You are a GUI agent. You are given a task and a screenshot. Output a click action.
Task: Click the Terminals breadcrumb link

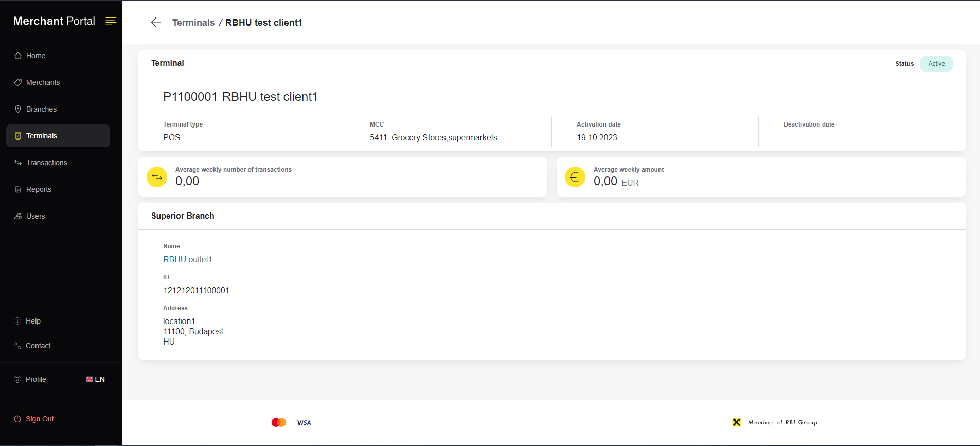point(193,22)
